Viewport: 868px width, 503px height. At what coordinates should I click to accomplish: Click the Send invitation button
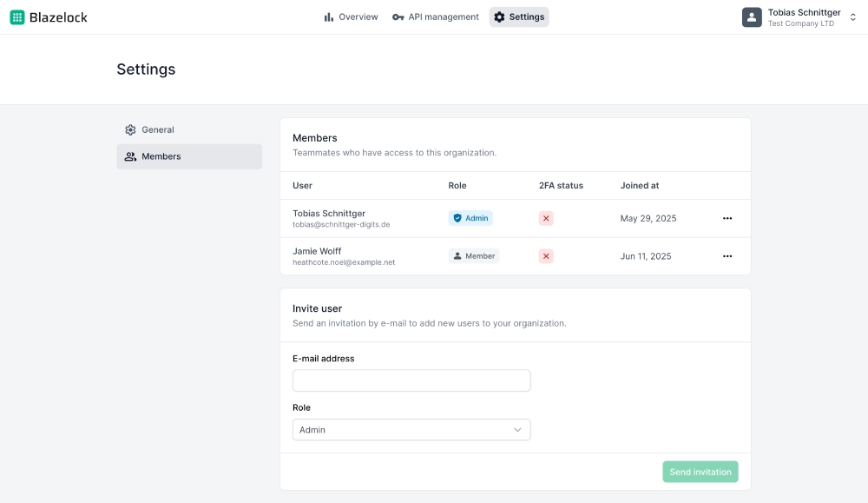point(700,472)
